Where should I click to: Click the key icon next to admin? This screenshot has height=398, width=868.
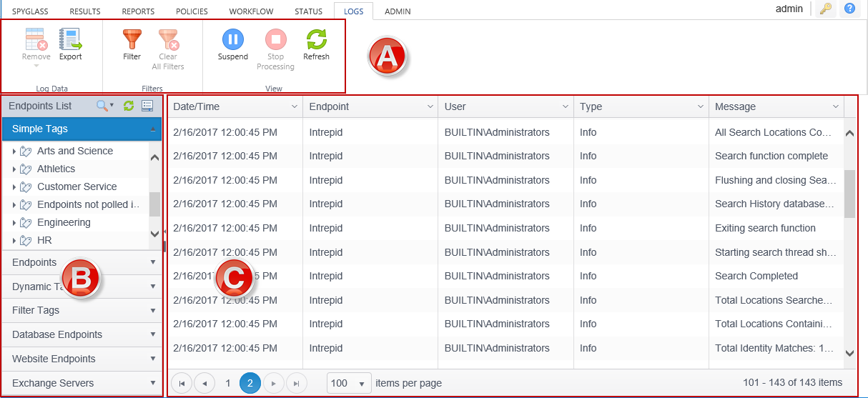825,9
